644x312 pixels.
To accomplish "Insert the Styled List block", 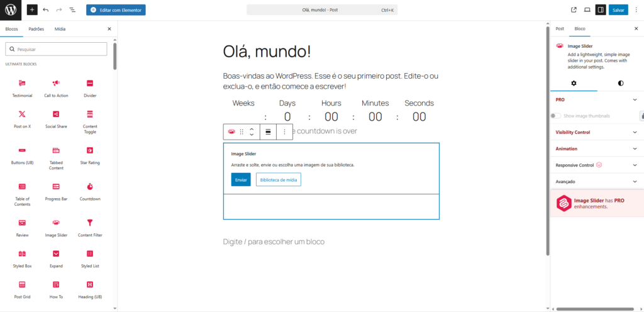I will point(90,259).
